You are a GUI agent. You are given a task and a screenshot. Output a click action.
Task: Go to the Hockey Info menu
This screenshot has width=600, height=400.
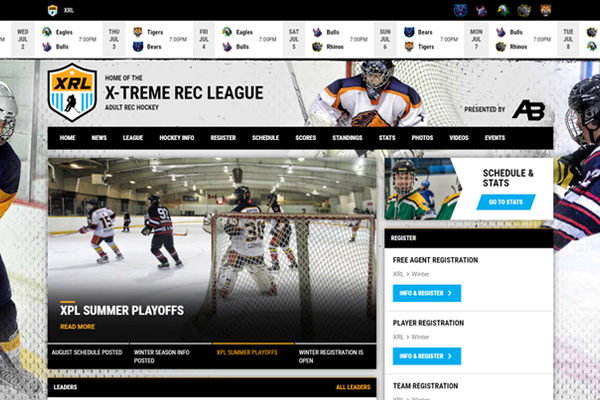177,137
